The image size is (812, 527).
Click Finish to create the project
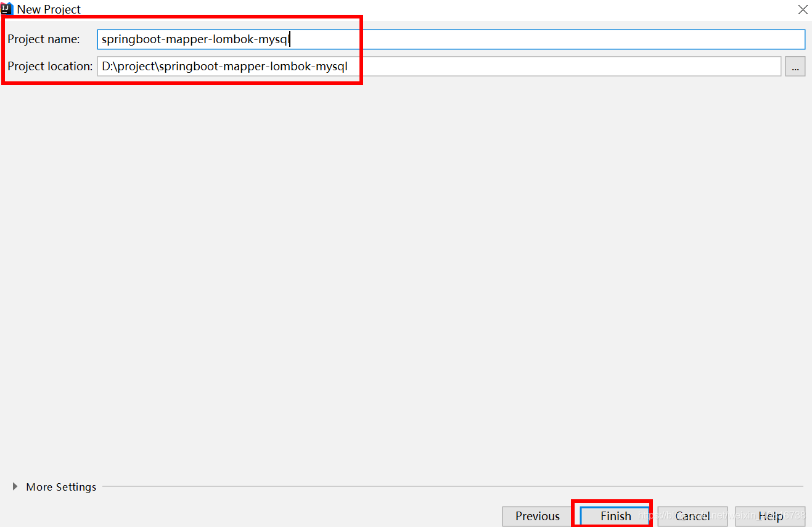[615, 516]
